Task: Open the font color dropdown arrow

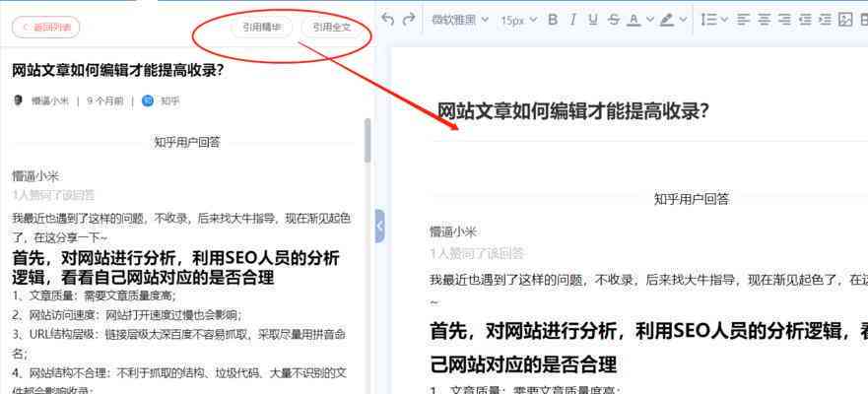Action: click(x=650, y=20)
